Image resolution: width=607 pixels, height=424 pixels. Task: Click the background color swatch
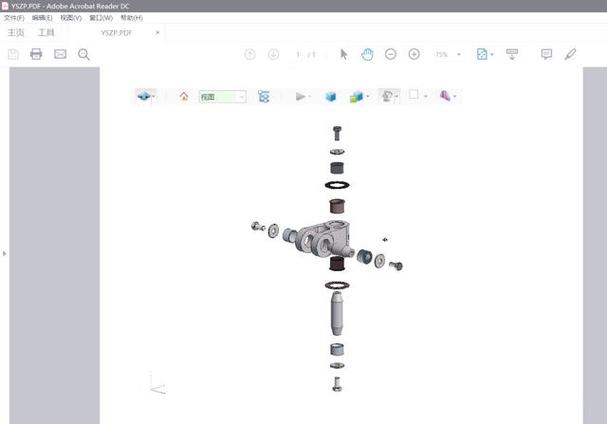[413, 94]
